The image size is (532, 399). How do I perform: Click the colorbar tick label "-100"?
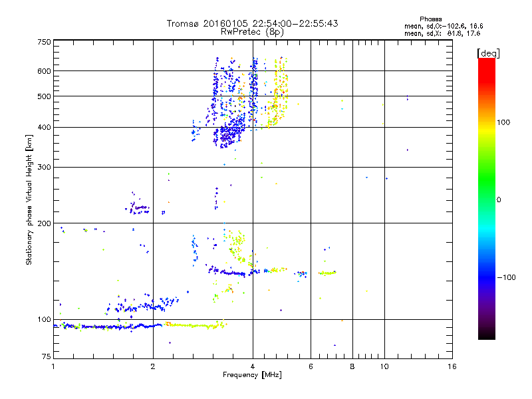coord(506,277)
